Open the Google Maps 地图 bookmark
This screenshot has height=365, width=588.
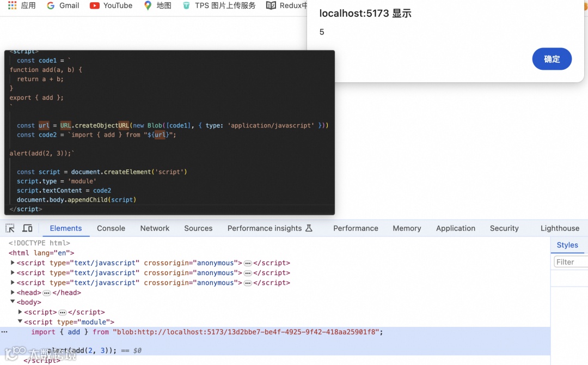tap(158, 5)
